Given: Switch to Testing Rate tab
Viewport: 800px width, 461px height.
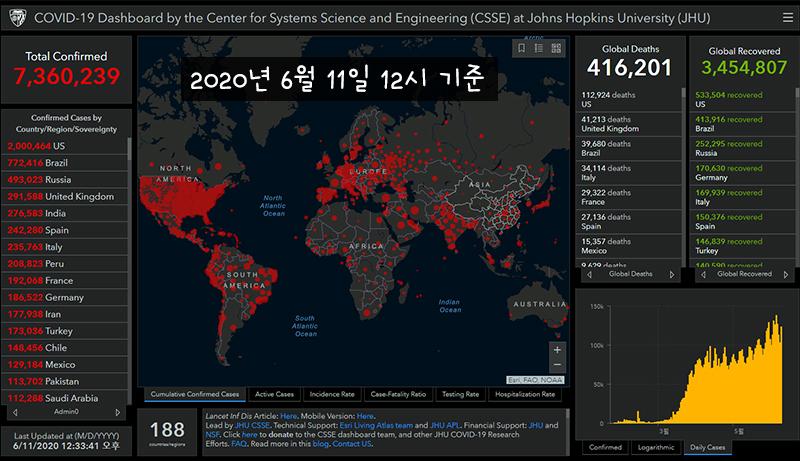Looking at the screenshot, I should pyautogui.click(x=461, y=394).
